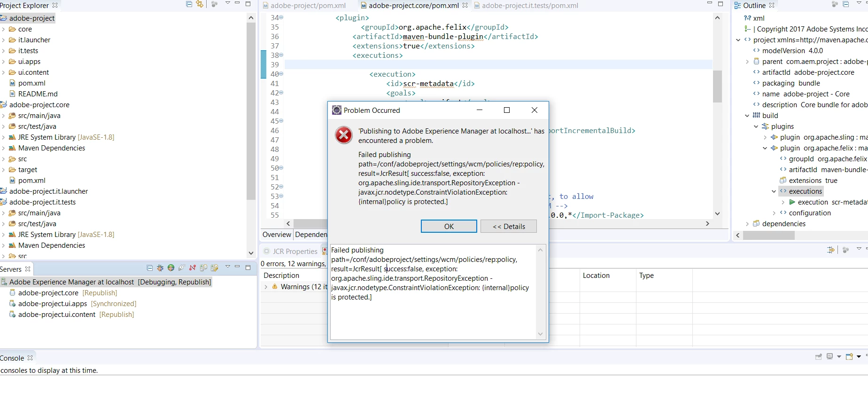Click Clean and Publish server icon

215,268
